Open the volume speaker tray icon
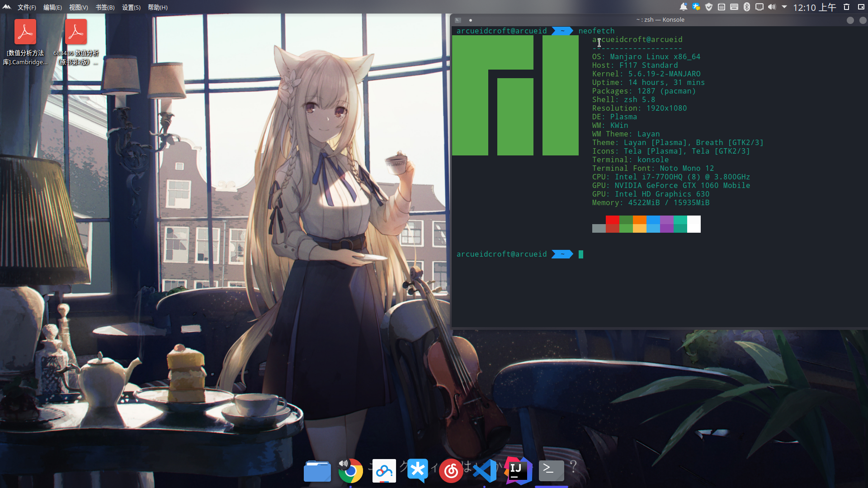This screenshot has height=488, width=868. click(772, 7)
